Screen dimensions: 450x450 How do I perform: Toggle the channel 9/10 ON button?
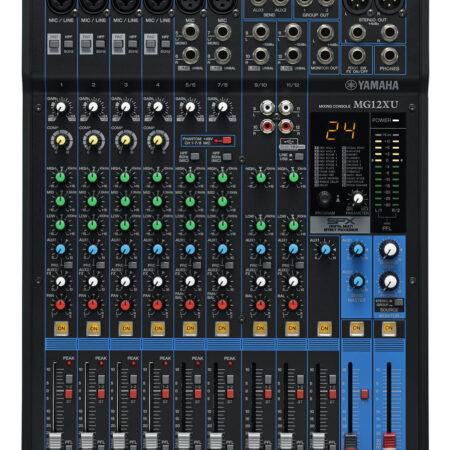260,329
